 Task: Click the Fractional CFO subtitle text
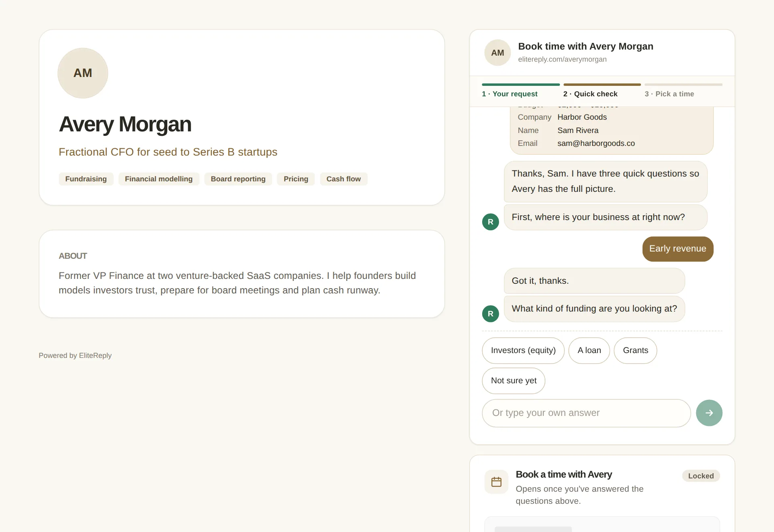pos(168,152)
